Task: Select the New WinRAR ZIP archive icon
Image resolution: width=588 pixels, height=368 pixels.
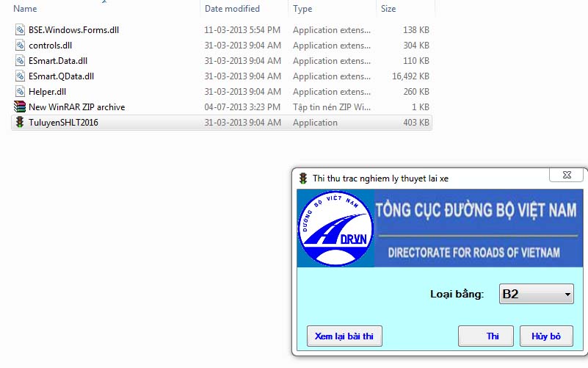Action: (20, 107)
